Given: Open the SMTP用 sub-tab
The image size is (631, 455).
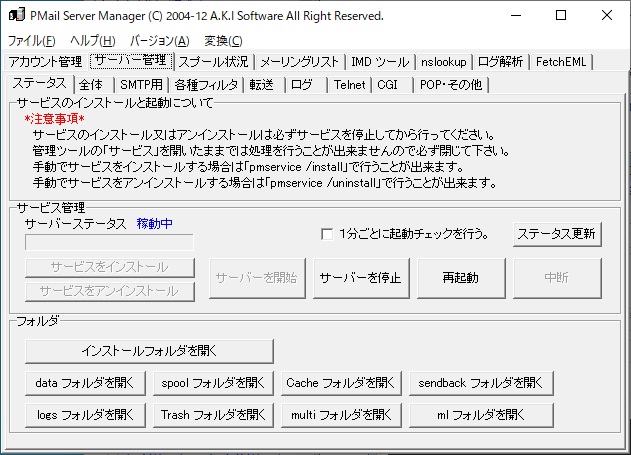Looking at the screenshot, I should click(x=141, y=85).
